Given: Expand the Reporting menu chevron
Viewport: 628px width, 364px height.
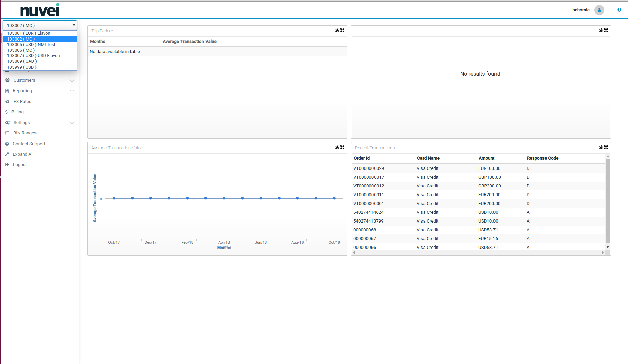Looking at the screenshot, I should pos(72,91).
